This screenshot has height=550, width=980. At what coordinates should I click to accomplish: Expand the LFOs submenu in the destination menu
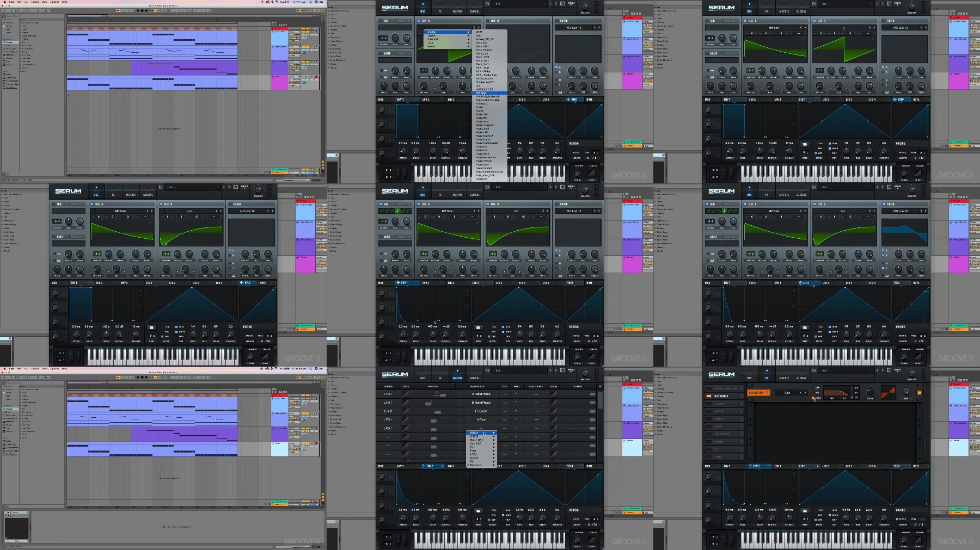482,454
